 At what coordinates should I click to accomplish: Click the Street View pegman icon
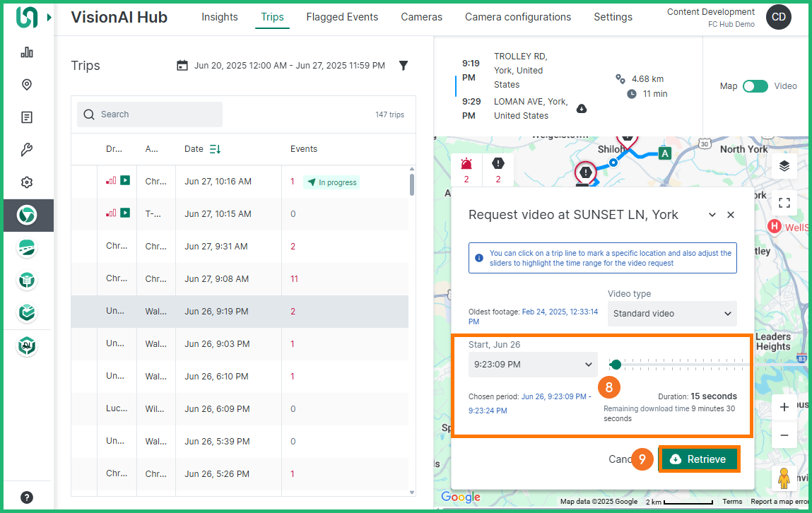[x=784, y=478]
